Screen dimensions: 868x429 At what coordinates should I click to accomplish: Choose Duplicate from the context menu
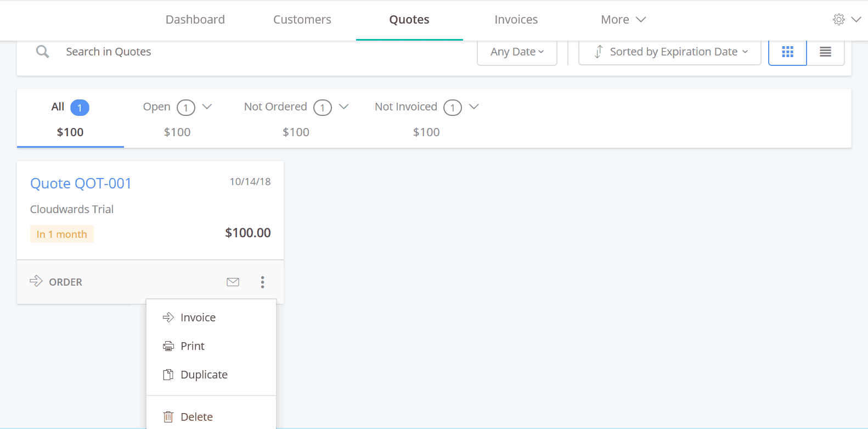[x=211, y=375]
